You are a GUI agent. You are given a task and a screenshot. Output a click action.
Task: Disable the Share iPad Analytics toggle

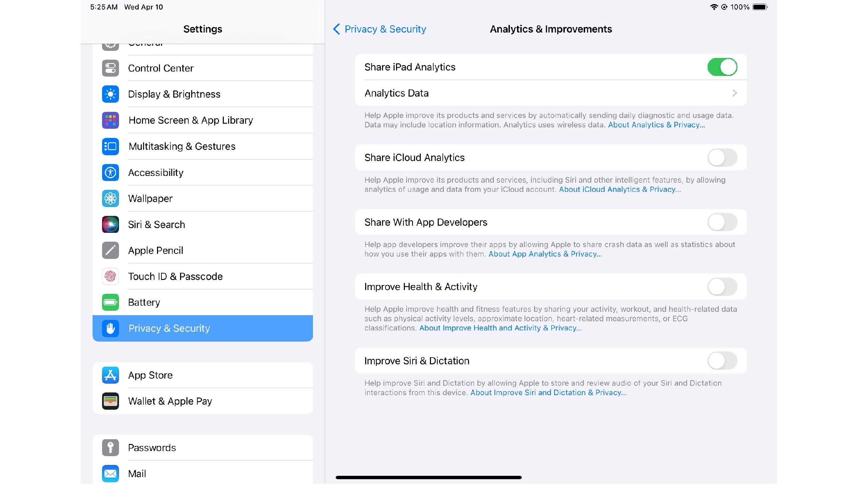tap(722, 67)
